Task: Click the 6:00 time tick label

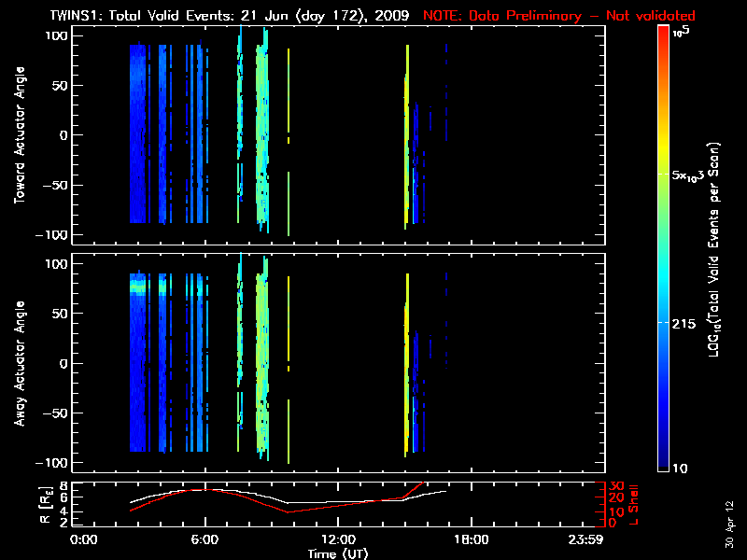Action: tap(204, 539)
